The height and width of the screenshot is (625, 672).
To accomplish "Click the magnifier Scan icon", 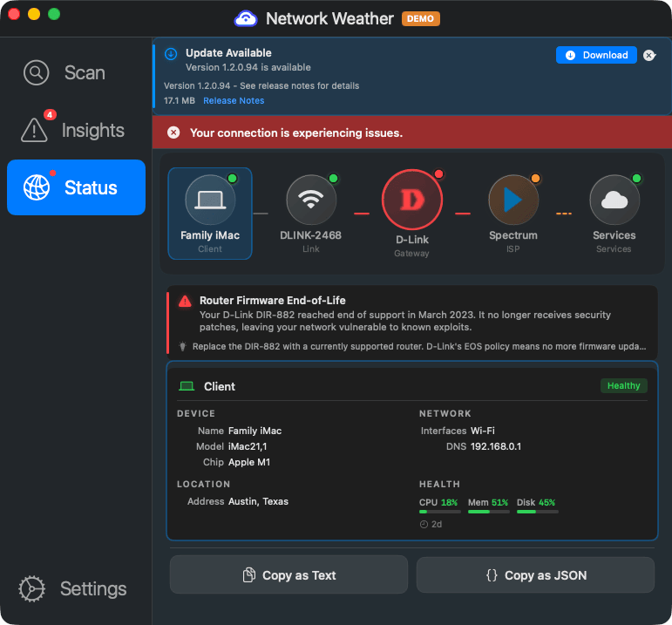I will 36,72.
